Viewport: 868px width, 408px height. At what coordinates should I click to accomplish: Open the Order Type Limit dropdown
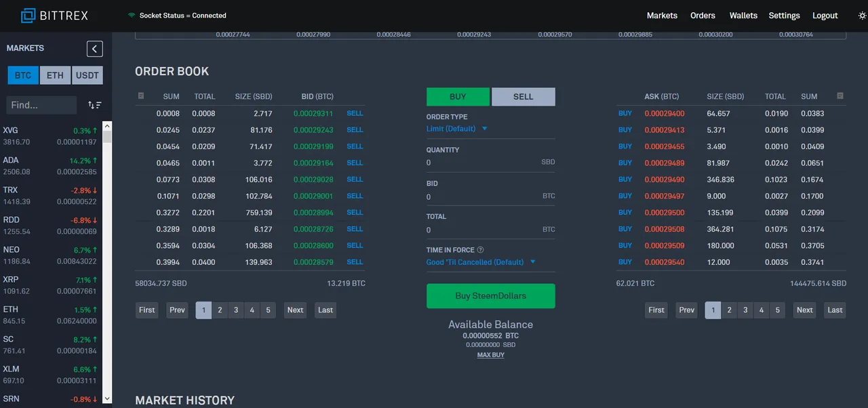click(x=457, y=129)
